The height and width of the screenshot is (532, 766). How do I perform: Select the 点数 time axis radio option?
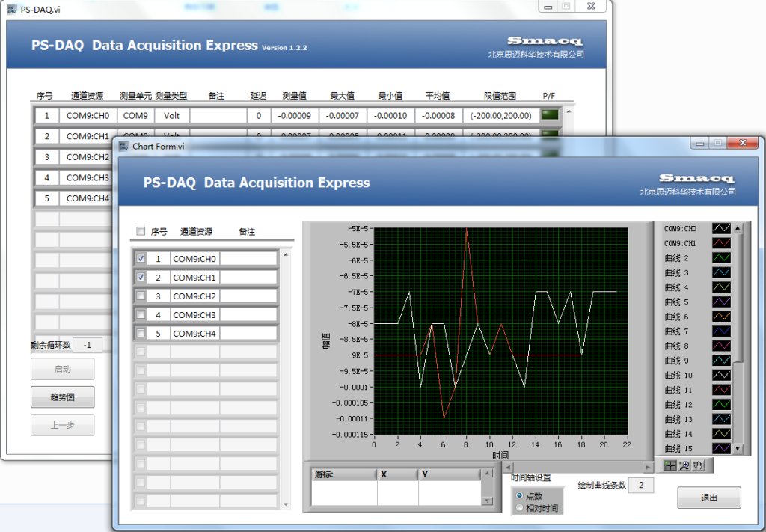click(519, 496)
